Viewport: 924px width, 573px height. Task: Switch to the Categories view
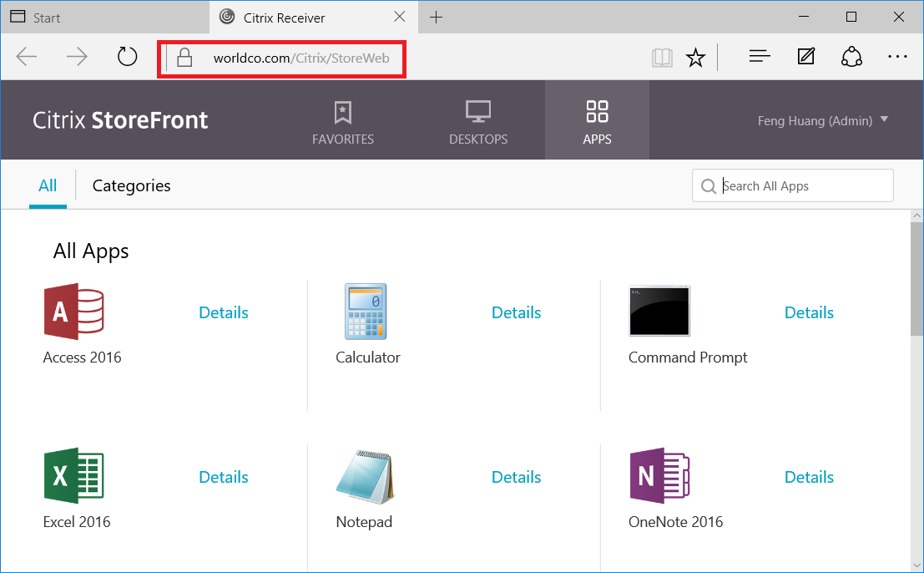pos(131,185)
